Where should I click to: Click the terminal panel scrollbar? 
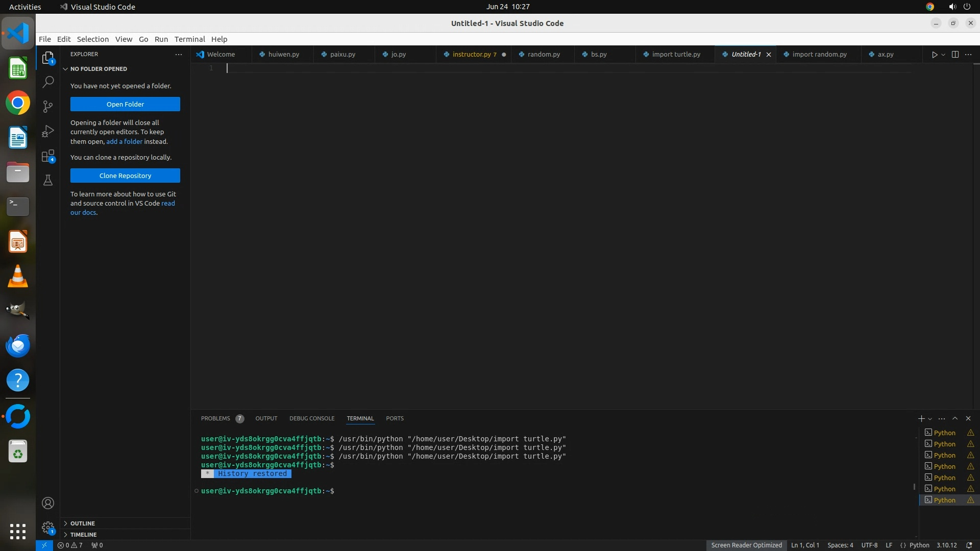coord(914,486)
